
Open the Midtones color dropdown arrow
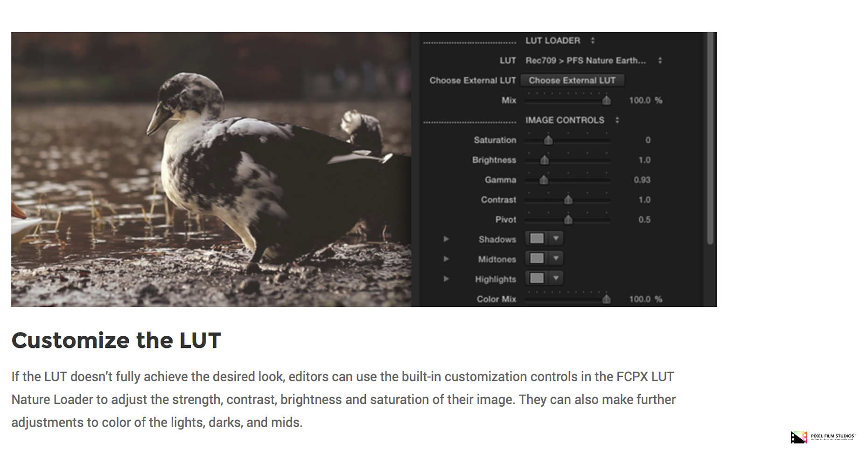556,258
